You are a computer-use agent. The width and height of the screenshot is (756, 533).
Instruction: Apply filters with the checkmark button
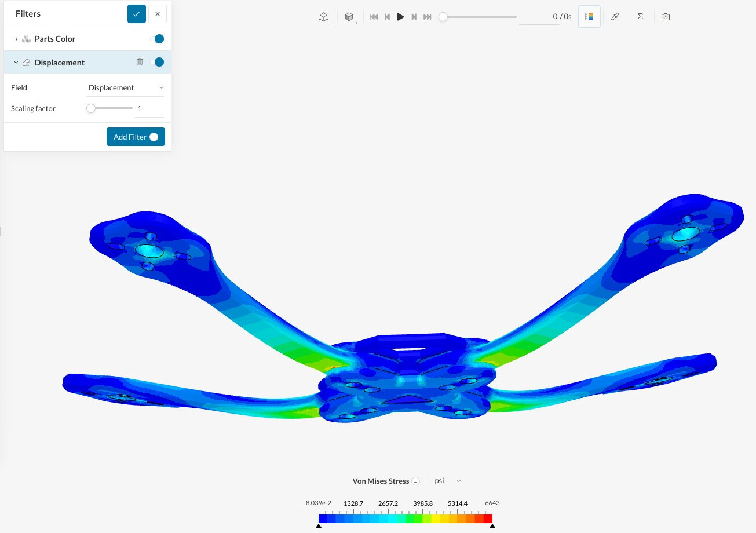coord(137,14)
